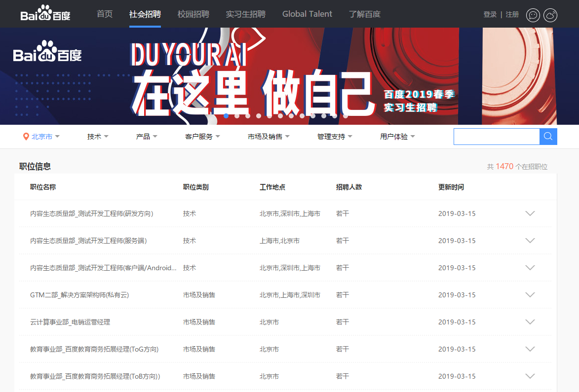Open job 内容生态质量部_测试开发工程师(服务端)
Viewport: 579px width, 392px height.
(88, 241)
